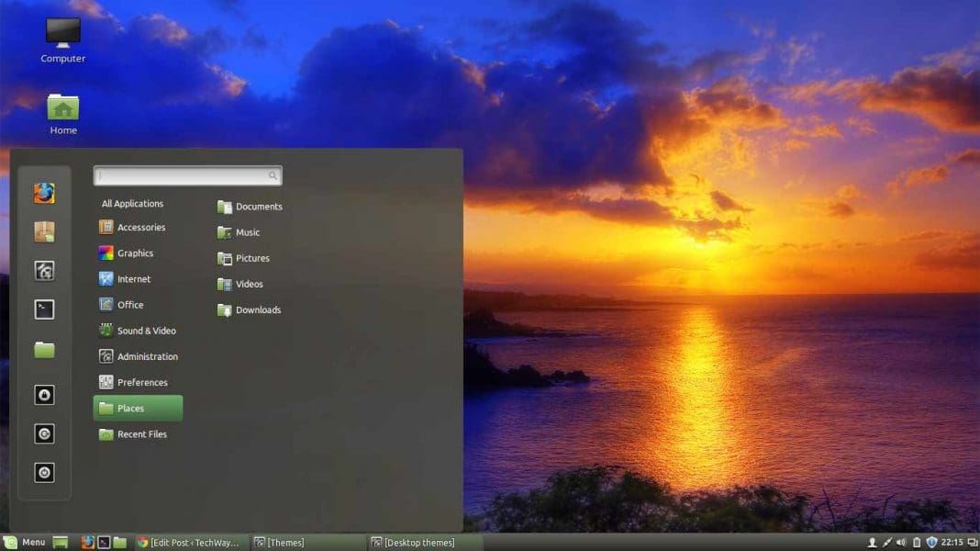Launch the Terminal from the menu sidebar
980x551 pixels.
point(43,309)
